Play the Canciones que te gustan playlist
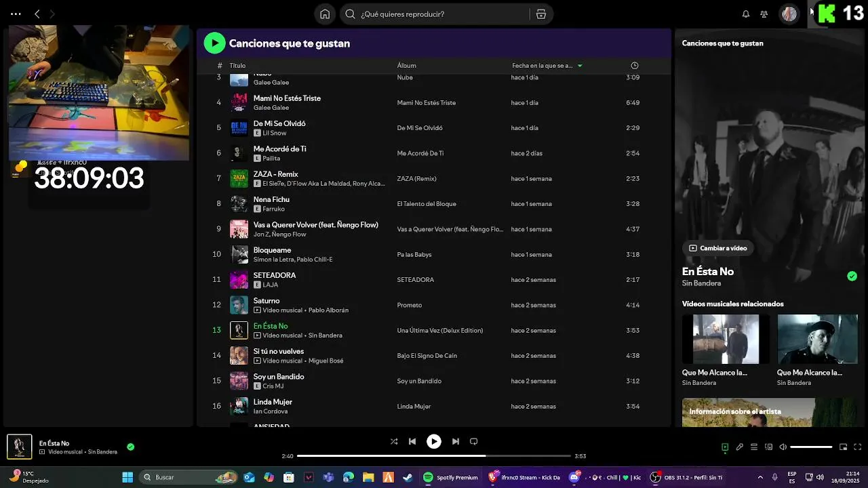The image size is (868, 488). (214, 43)
